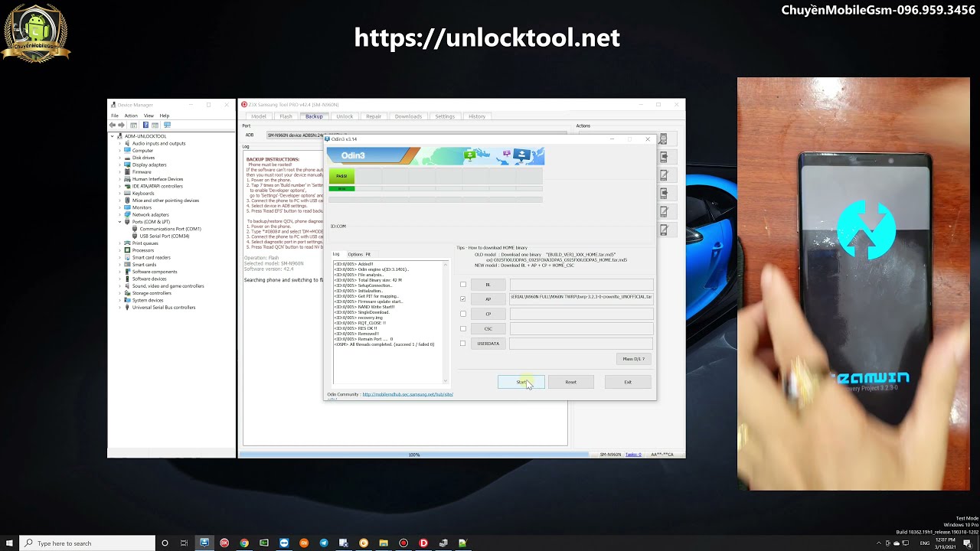980x551 pixels.
Task: Open the File menu in Device Manager
Action: (115, 116)
